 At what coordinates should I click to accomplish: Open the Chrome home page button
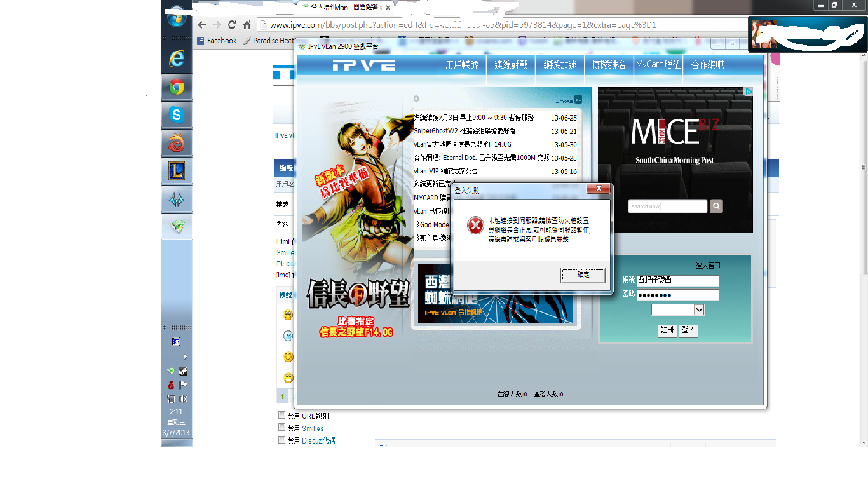[247, 25]
